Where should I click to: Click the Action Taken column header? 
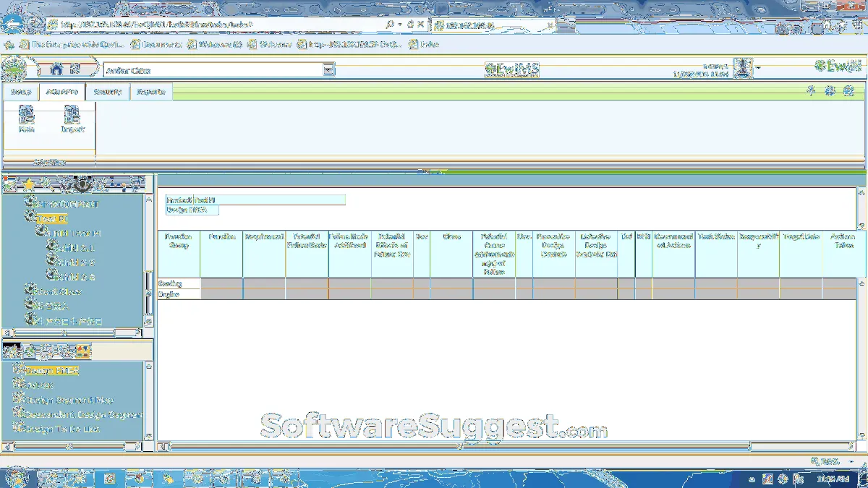point(843,254)
